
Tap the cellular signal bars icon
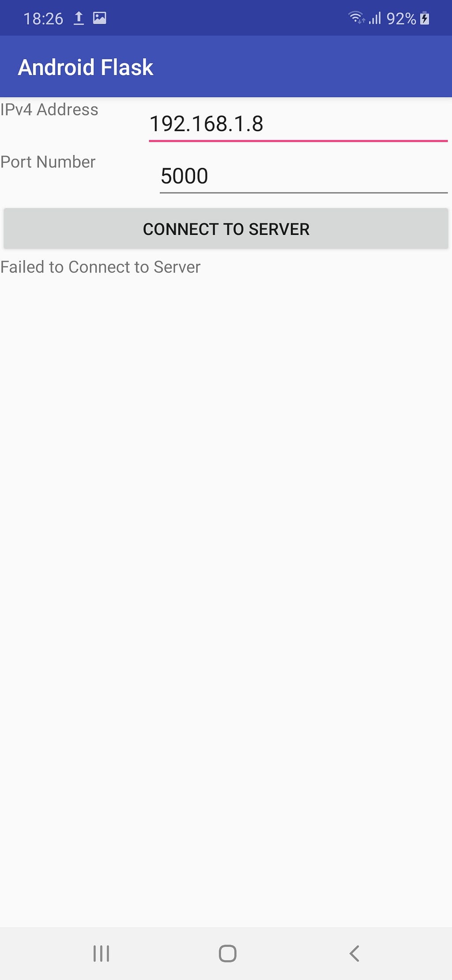375,18
